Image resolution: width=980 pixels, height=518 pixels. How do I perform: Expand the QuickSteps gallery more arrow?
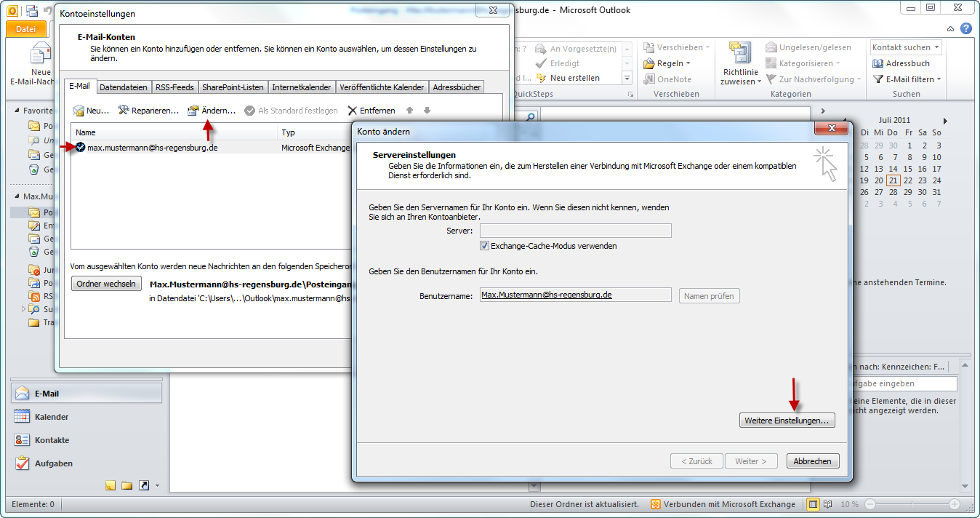tap(627, 78)
